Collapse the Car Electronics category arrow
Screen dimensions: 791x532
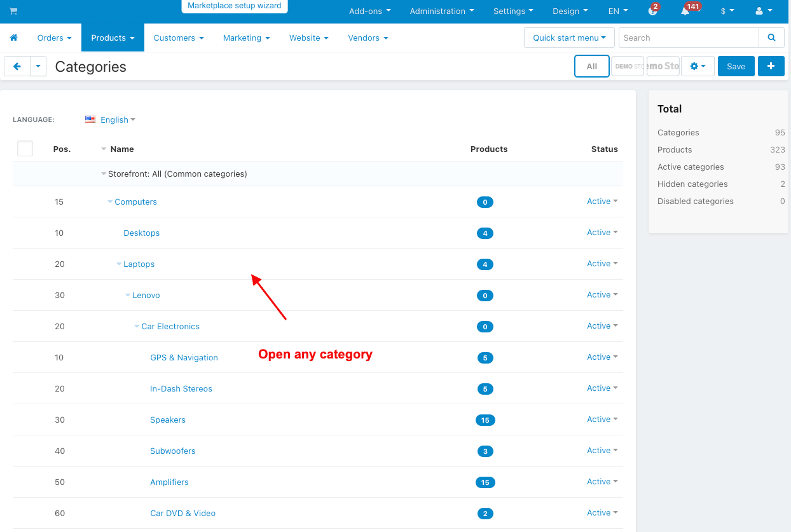137,326
